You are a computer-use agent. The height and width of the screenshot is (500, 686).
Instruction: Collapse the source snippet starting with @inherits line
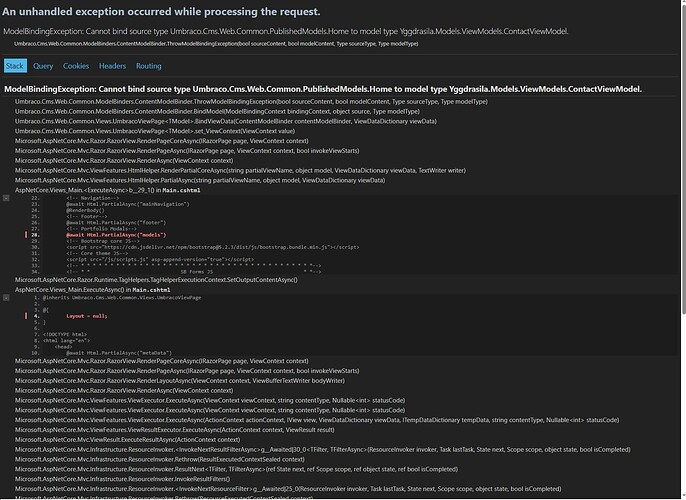(6, 298)
